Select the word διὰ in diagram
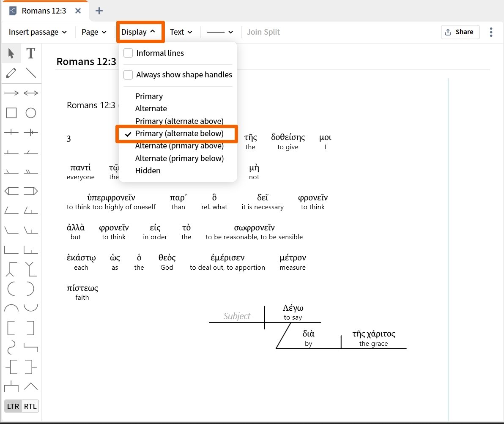 click(x=309, y=334)
